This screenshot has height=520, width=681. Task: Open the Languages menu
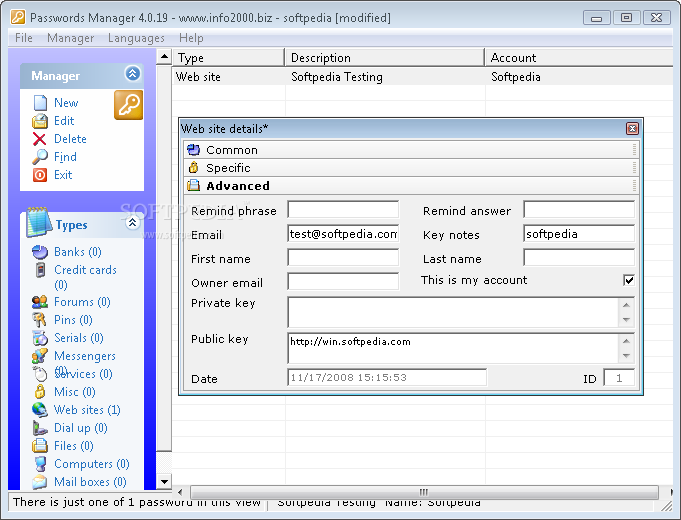tap(136, 38)
